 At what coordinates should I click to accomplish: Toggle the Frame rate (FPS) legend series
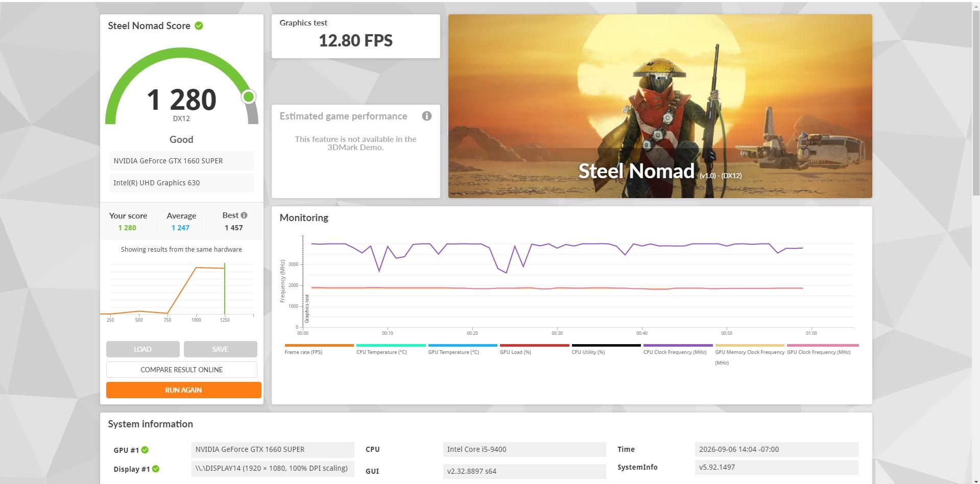[x=319, y=350]
